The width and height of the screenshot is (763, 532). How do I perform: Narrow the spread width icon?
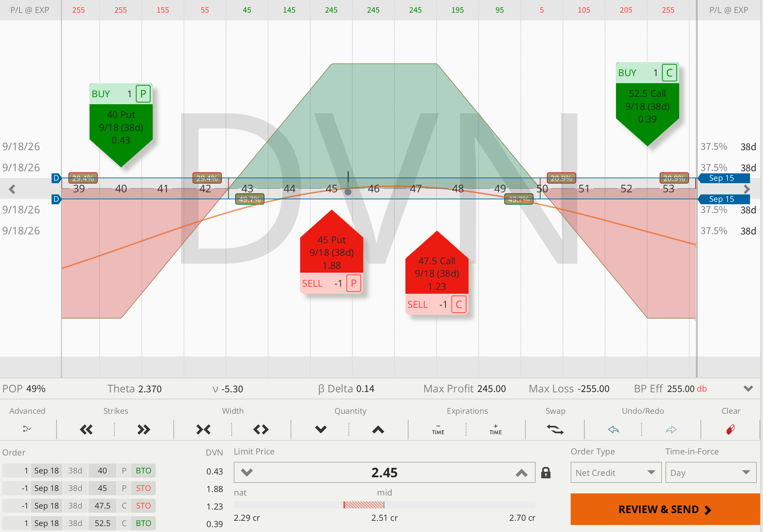pyautogui.click(x=203, y=430)
